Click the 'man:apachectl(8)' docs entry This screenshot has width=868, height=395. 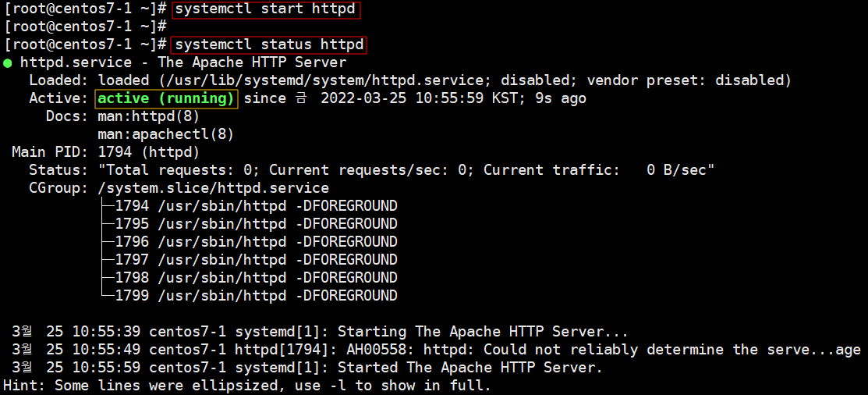[165, 134]
